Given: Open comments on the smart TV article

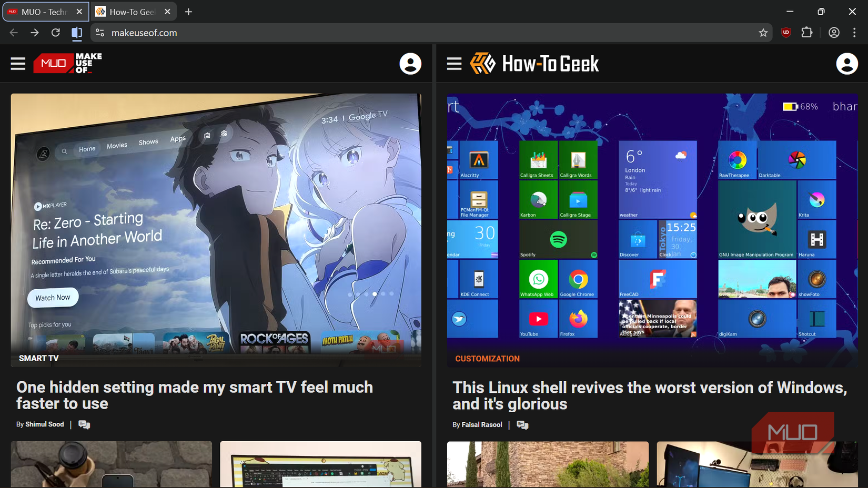Looking at the screenshot, I should [x=85, y=424].
